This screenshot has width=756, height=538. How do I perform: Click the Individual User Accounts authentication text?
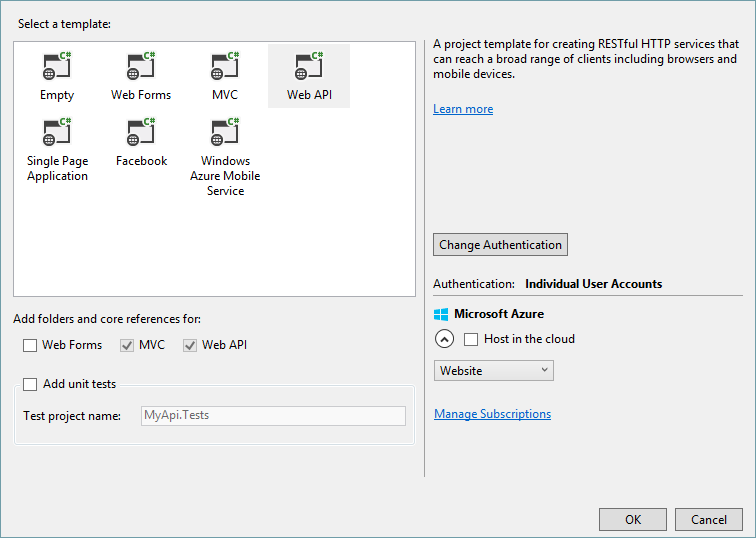click(x=594, y=284)
